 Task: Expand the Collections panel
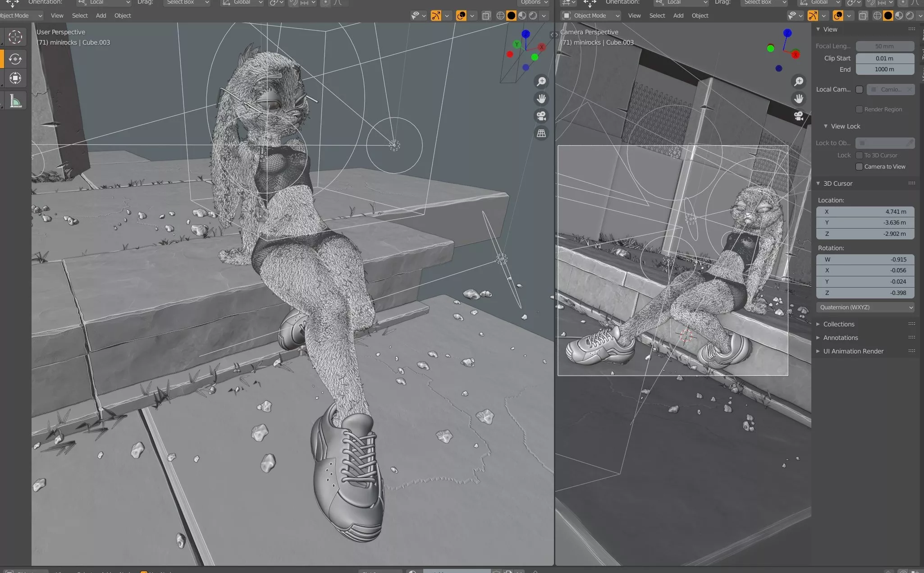[x=838, y=324]
